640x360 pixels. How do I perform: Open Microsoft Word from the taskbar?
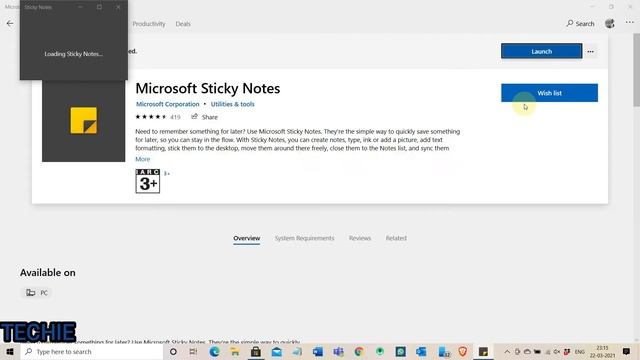tap(318, 351)
